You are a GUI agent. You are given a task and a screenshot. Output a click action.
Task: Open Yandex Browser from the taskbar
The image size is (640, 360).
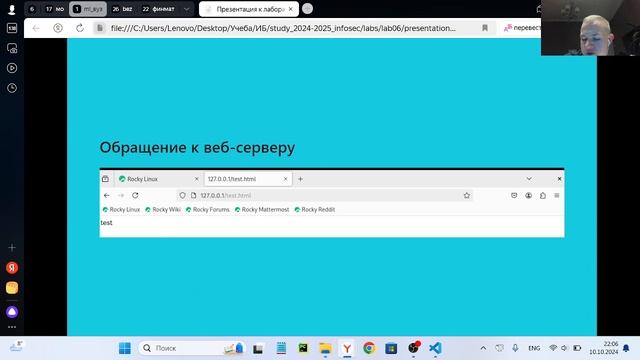[347, 348]
